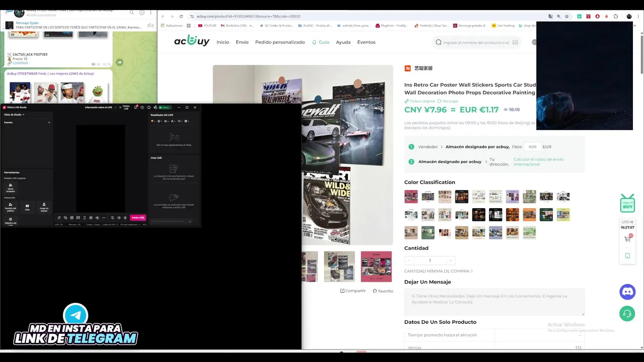Open the Eventos menu item

(366, 42)
